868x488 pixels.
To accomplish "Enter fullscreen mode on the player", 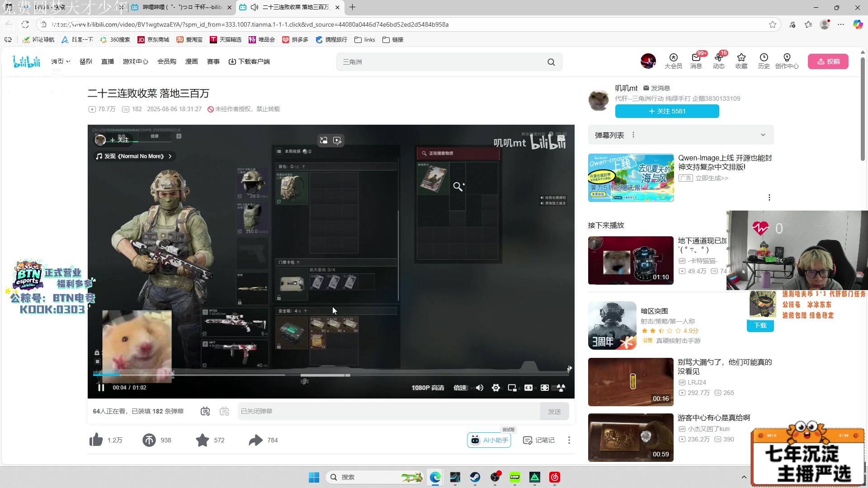I will pyautogui.click(x=561, y=388).
